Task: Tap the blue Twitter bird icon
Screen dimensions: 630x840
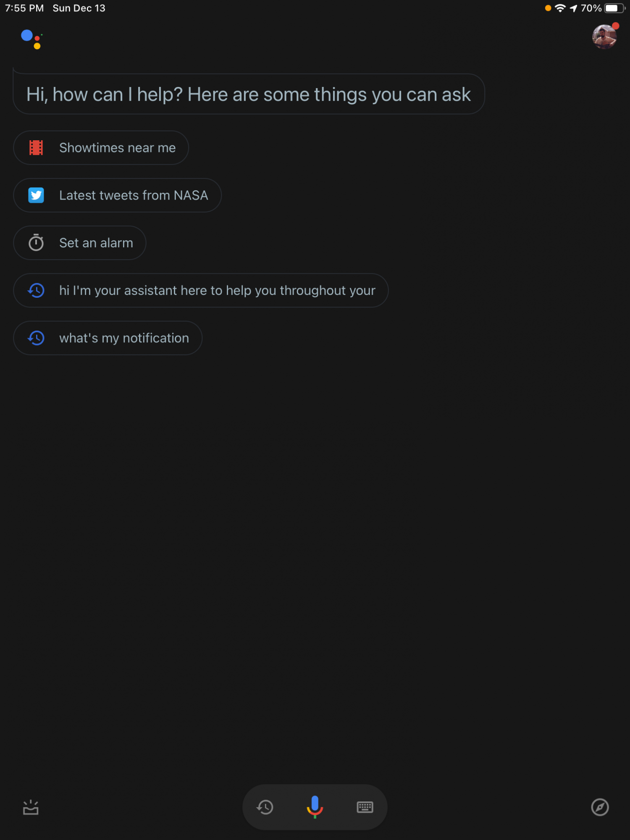Action: click(36, 195)
